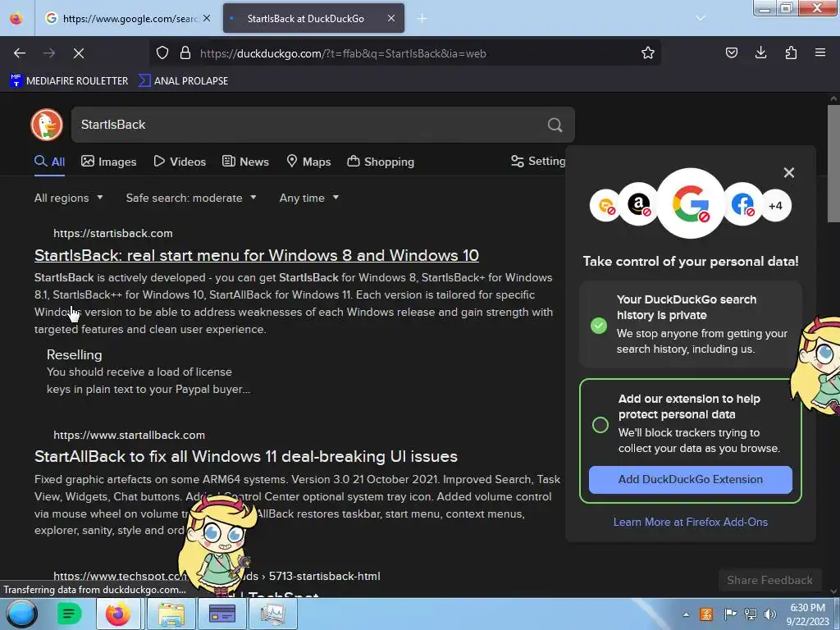The image size is (840, 630).
Task: Open the green notes app in taskbar
Action: click(x=69, y=614)
